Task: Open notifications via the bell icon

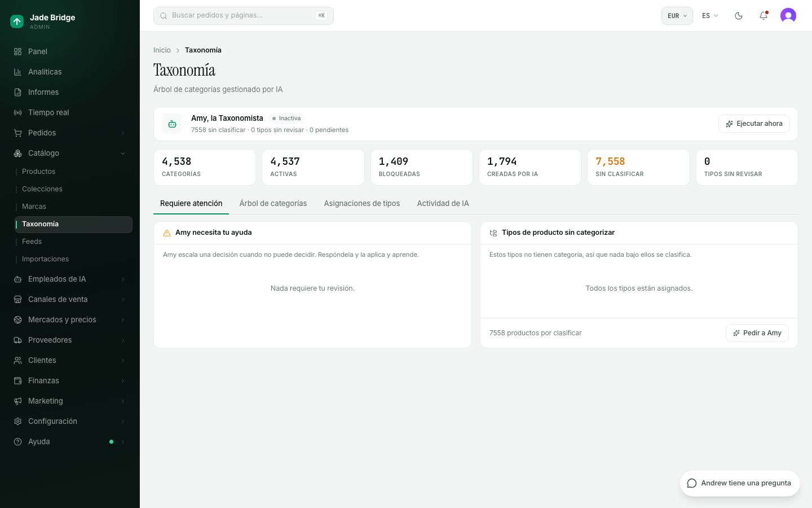Action: click(x=764, y=16)
